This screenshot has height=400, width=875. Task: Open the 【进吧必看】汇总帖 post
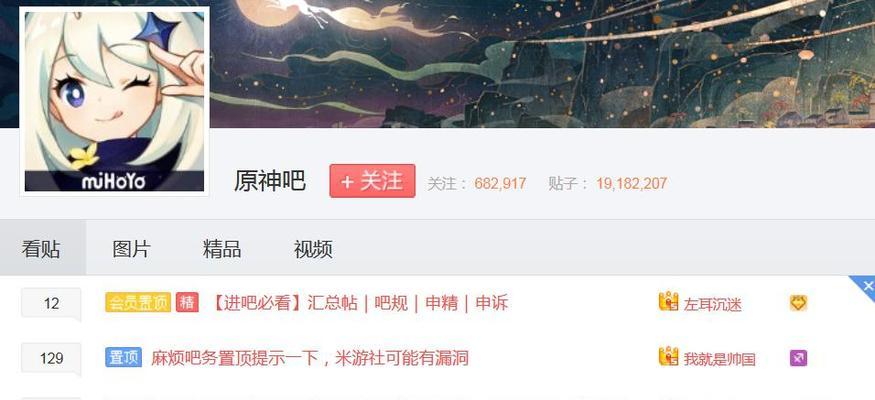(x=359, y=303)
